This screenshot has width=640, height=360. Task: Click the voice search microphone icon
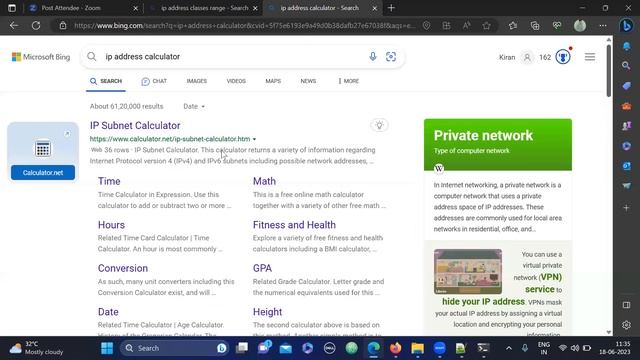click(373, 57)
